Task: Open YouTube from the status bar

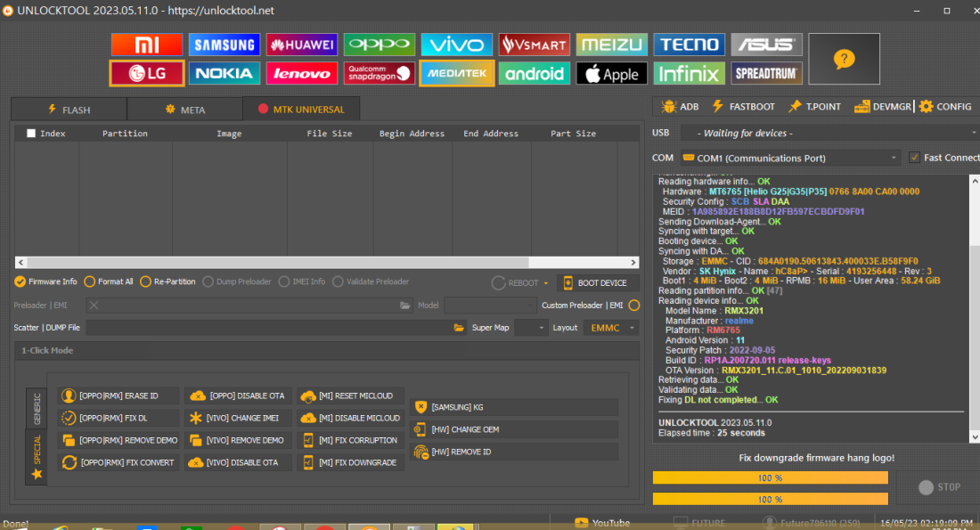Action: 602,523
